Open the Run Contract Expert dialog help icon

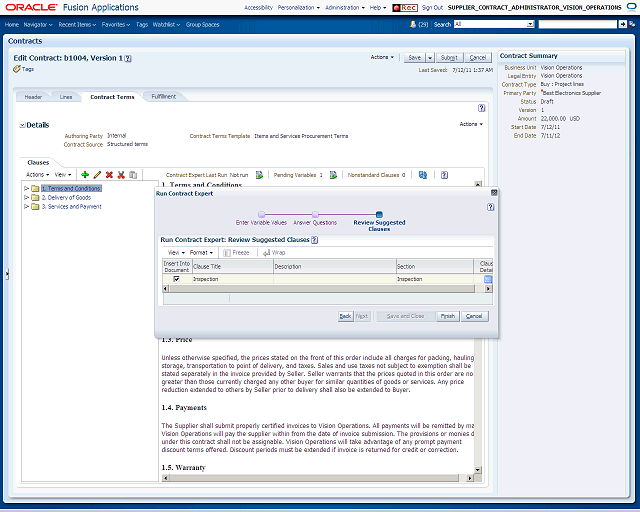coord(491,207)
